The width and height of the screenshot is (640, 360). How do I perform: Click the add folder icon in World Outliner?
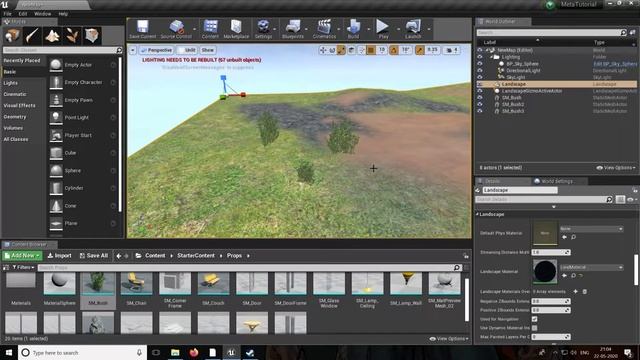[x=632, y=32]
